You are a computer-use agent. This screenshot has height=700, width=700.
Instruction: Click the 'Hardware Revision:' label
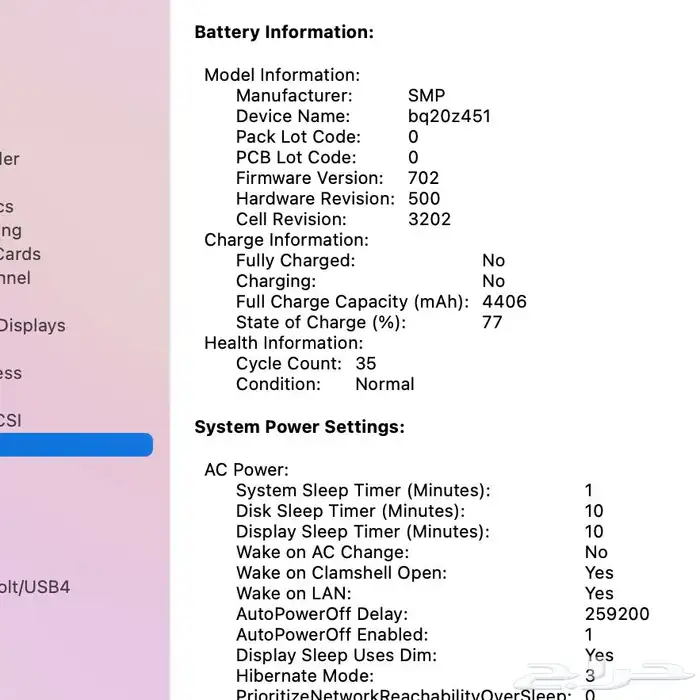(316, 199)
